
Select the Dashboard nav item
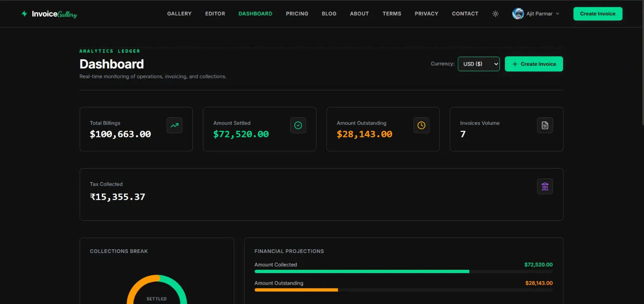click(256, 14)
